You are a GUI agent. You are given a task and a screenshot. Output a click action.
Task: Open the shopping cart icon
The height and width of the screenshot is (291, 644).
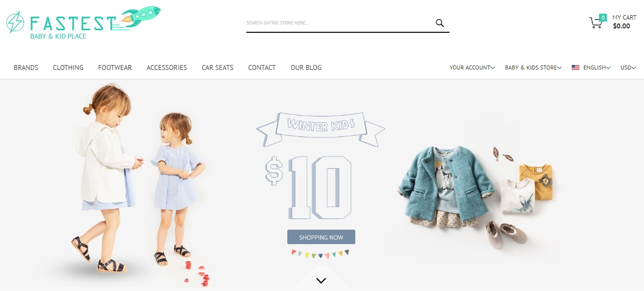pos(596,23)
